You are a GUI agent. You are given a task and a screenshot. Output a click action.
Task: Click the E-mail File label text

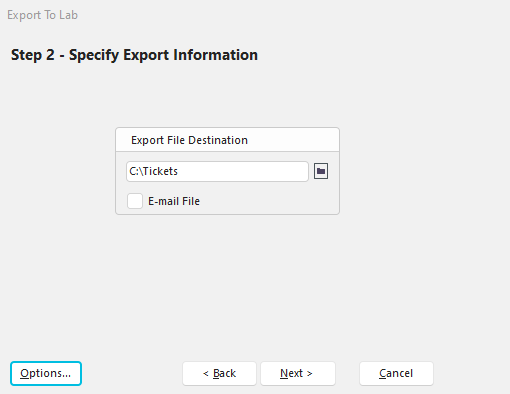[x=174, y=201]
